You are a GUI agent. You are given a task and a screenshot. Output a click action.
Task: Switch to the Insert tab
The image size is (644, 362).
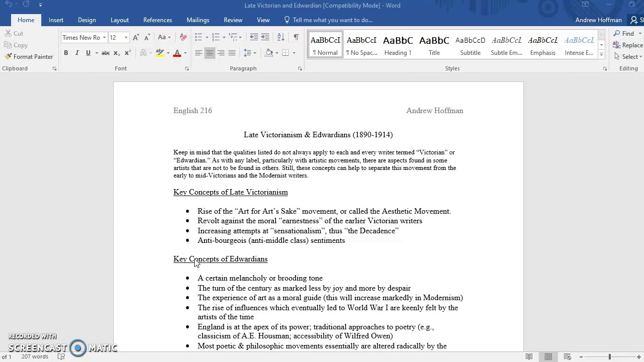click(x=56, y=20)
